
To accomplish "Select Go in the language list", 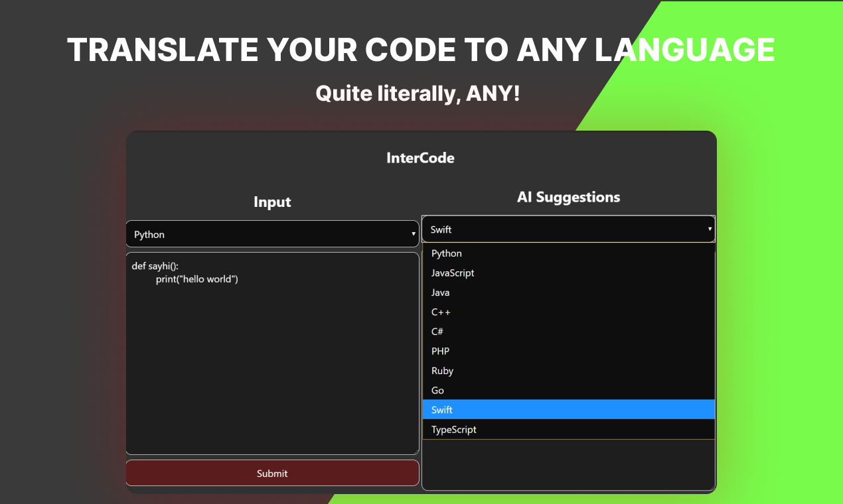I will point(568,390).
